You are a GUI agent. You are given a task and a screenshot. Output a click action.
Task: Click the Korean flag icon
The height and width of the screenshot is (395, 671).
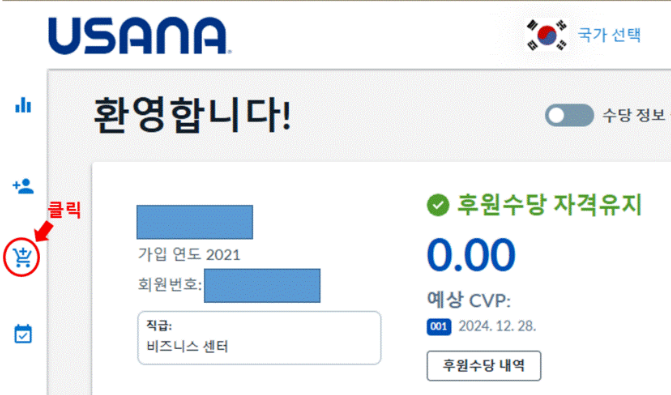coord(547,35)
